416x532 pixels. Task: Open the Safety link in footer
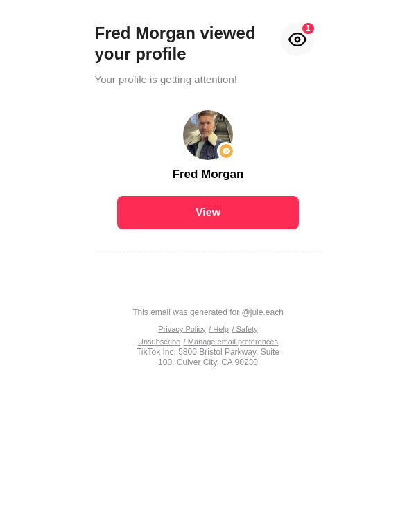tap(245, 329)
